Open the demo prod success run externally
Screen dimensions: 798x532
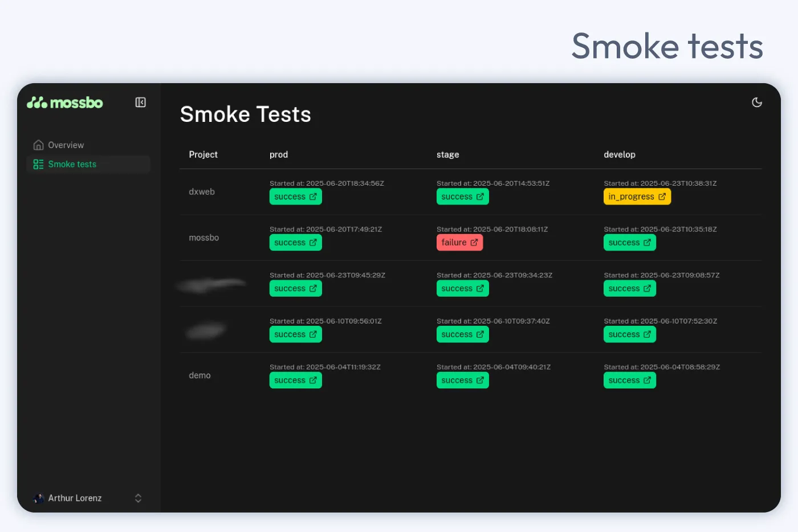pos(295,380)
